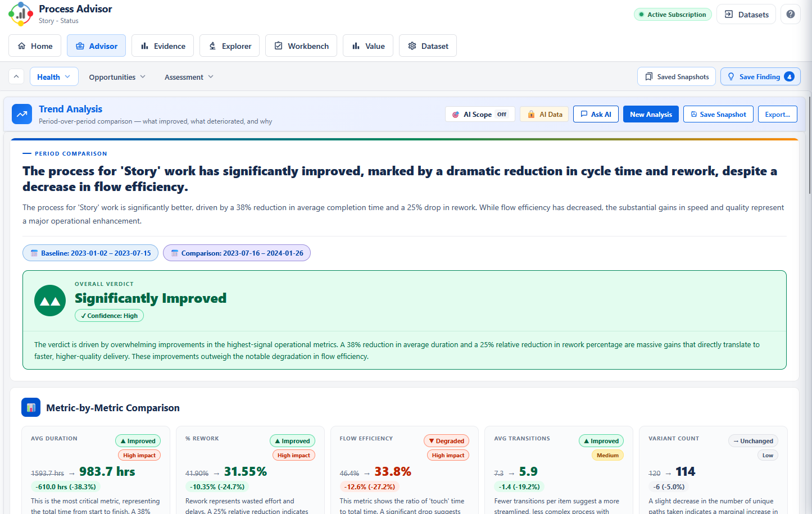Image resolution: width=812 pixels, height=514 pixels.
Task: Expand the Opportunities dropdown
Action: [117, 77]
